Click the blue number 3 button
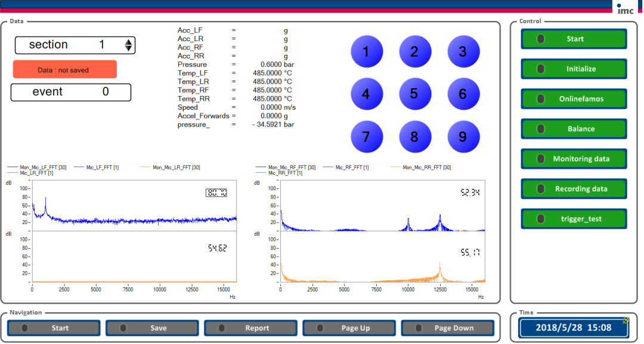 [x=463, y=52]
